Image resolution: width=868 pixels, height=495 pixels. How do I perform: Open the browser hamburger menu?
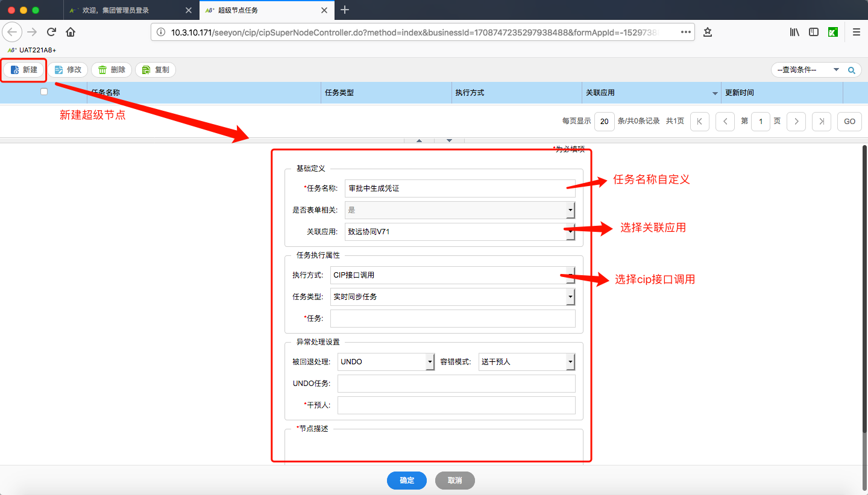856,32
